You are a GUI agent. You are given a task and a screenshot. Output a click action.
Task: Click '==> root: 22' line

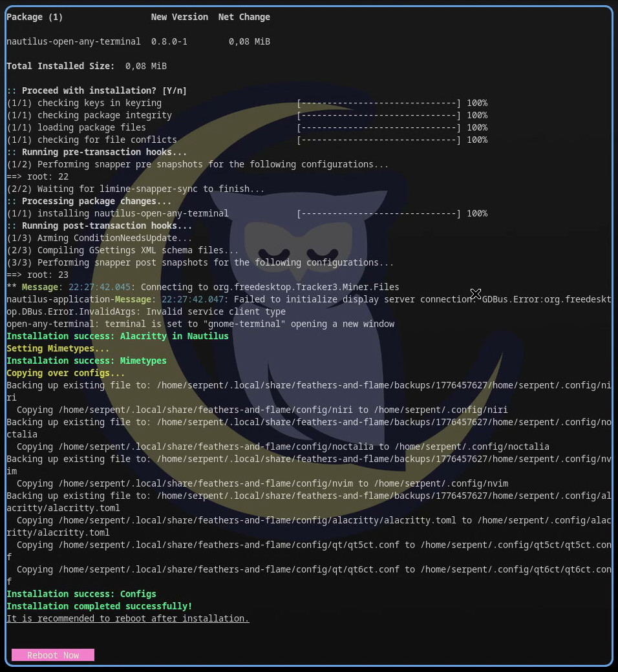(x=37, y=176)
